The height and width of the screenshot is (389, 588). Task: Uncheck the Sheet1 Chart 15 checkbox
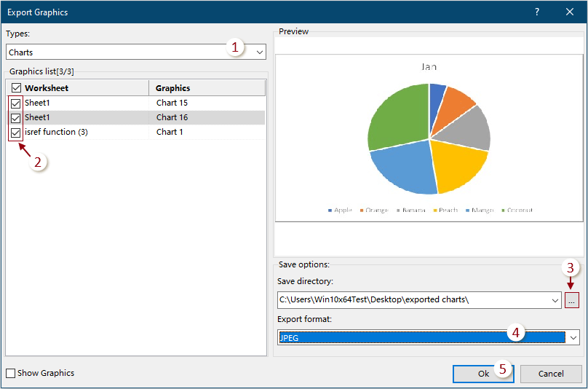[x=15, y=103]
